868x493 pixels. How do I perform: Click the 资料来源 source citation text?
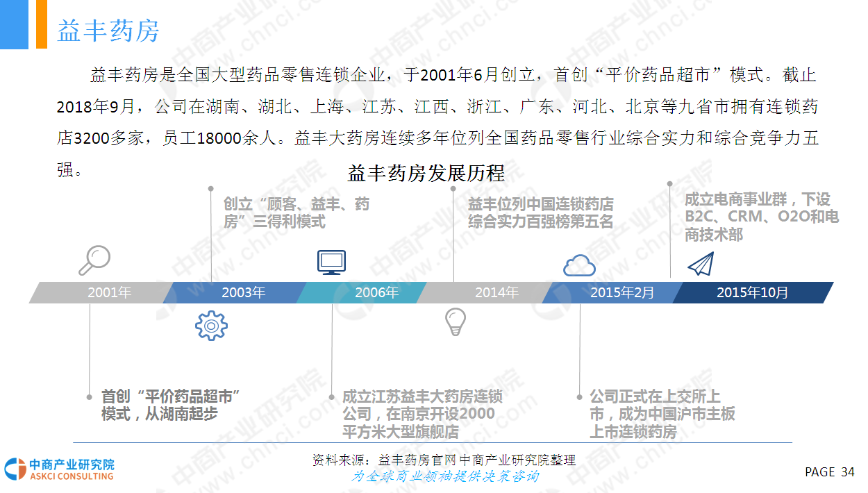click(x=444, y=460)
